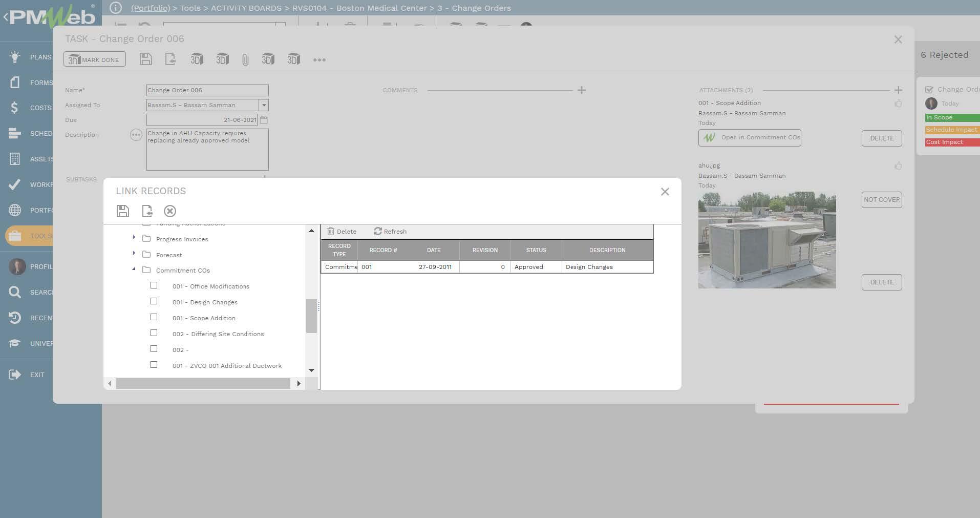This screenshot has height=518, width=980.
Task: Click the Mark Done button
Action: (95, 59)
